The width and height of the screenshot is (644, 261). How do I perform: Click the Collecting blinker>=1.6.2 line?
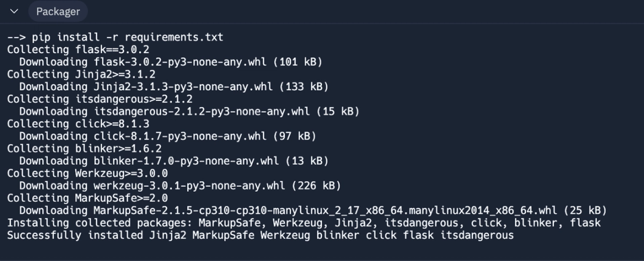[84, 148]
